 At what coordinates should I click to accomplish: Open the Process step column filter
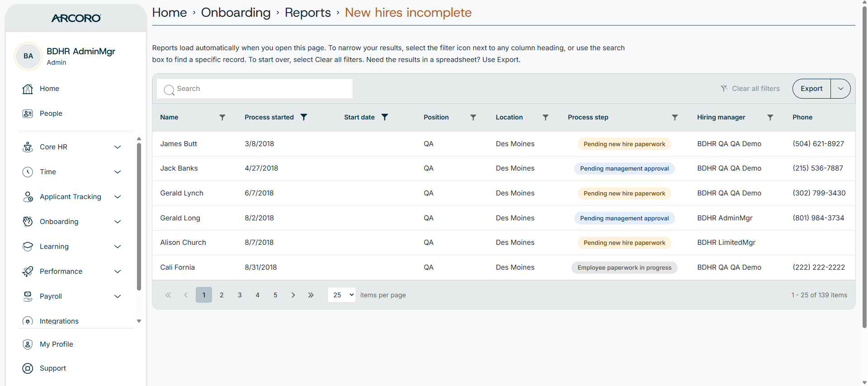point(675,117)
